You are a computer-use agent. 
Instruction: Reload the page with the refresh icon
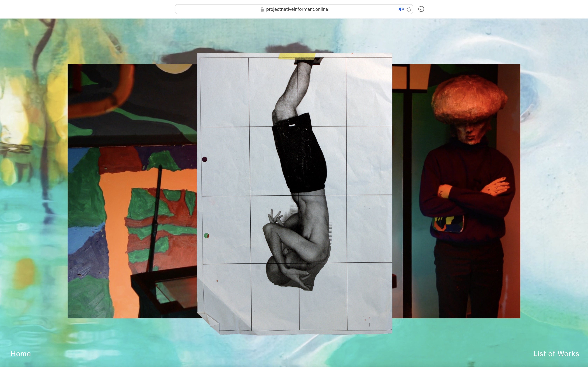[409, 9]
